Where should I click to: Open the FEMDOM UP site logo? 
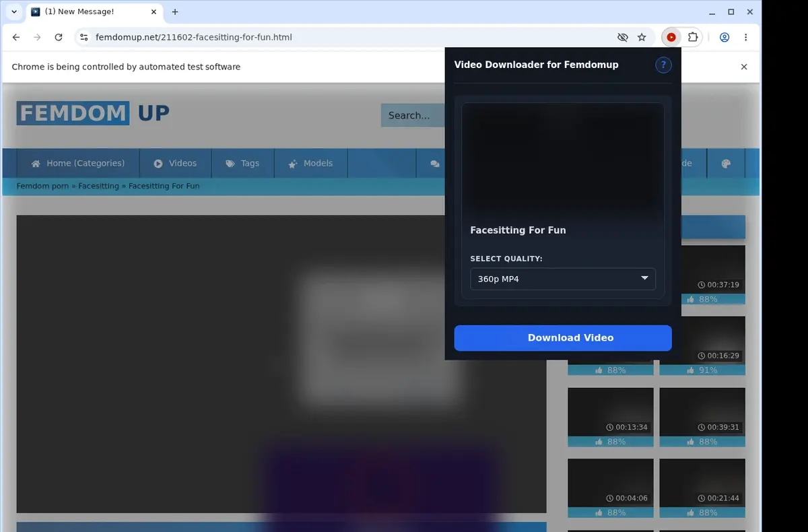(93, 113)
